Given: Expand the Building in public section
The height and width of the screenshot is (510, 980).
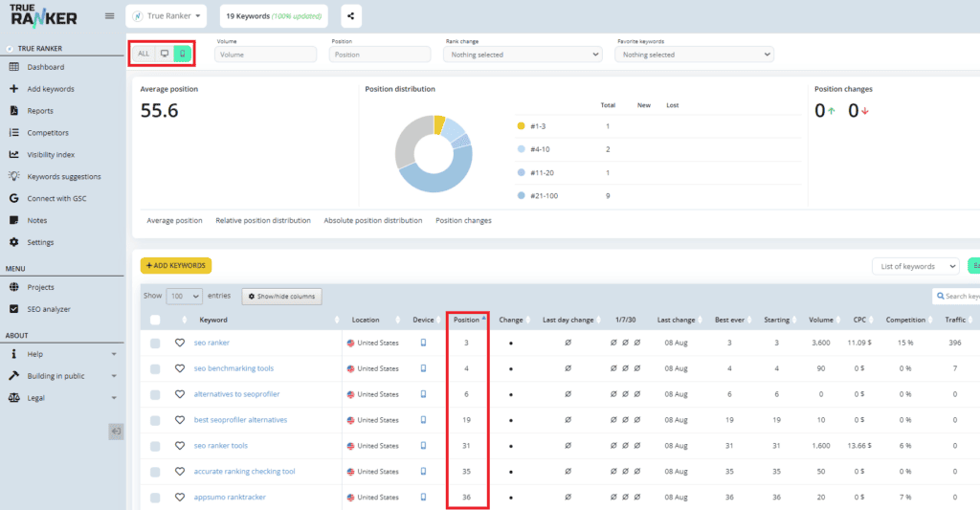Looking at the screenshot, I should point(114,376).
